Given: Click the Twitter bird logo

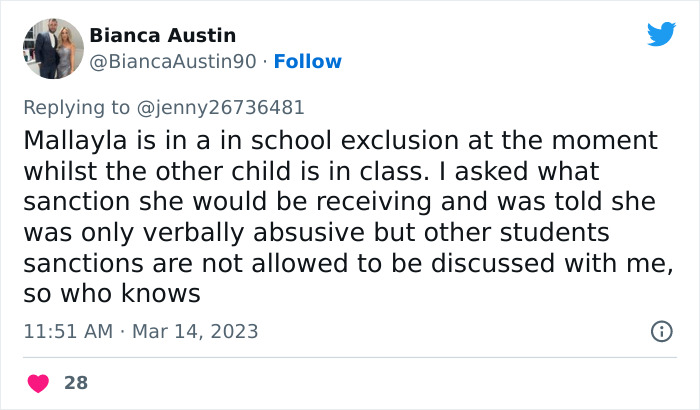Looking at the screenshot, I should (x=661, y=34).
